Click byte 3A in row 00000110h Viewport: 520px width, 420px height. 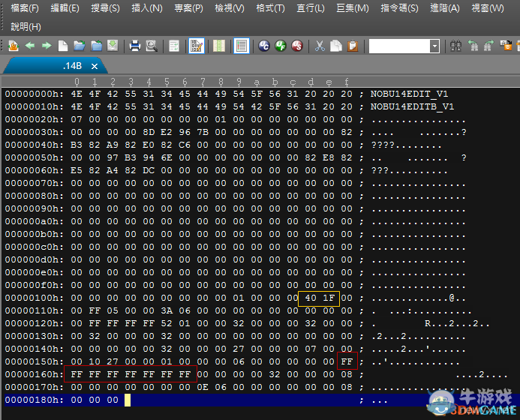pyautogui.click(x=167, y=310)
